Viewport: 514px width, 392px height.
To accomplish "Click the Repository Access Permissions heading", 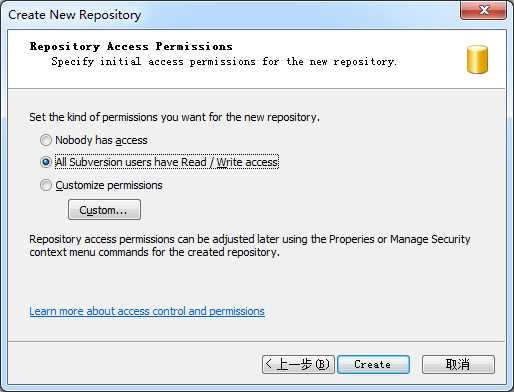I will coord(131,46).
